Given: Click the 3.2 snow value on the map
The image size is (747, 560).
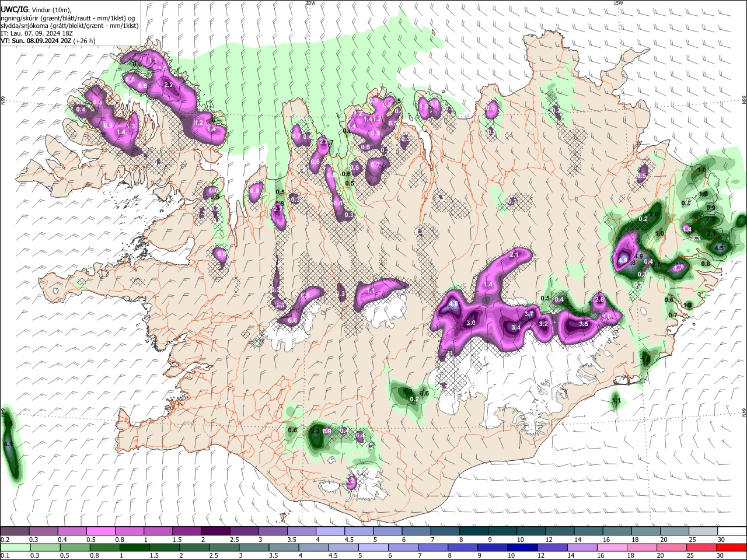Looking at the screenshot, I should coord(543,324).
